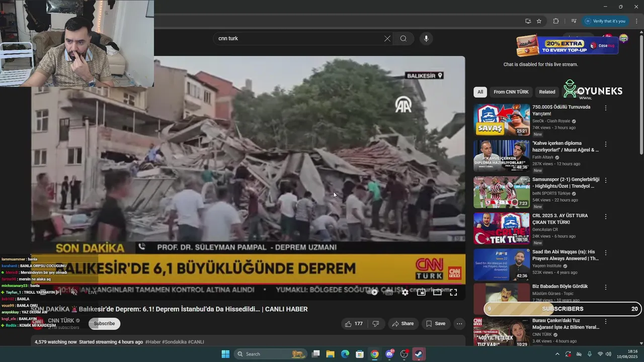Open Chrome's three-dot menu
644x362 pixels.
click(x=636, y=21)
